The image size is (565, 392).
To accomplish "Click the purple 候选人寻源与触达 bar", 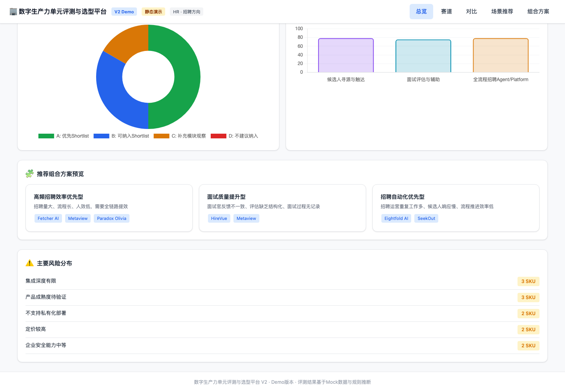I will 346,55.
